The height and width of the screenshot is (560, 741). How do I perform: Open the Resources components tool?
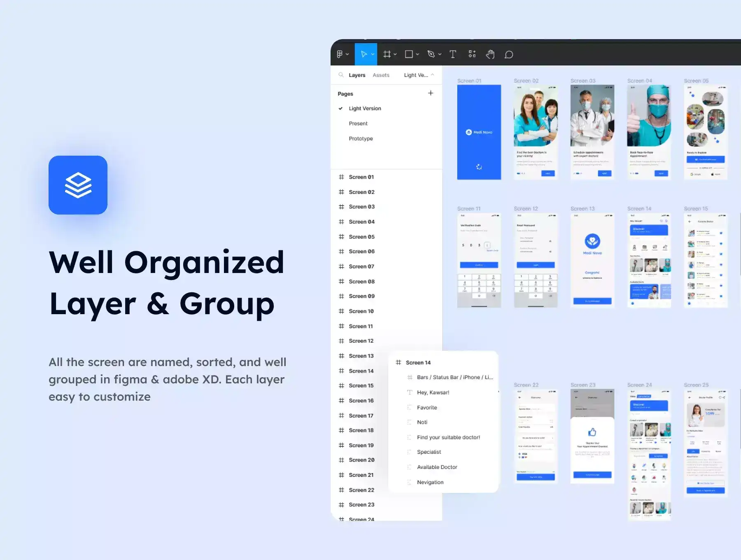click(472, 54)
